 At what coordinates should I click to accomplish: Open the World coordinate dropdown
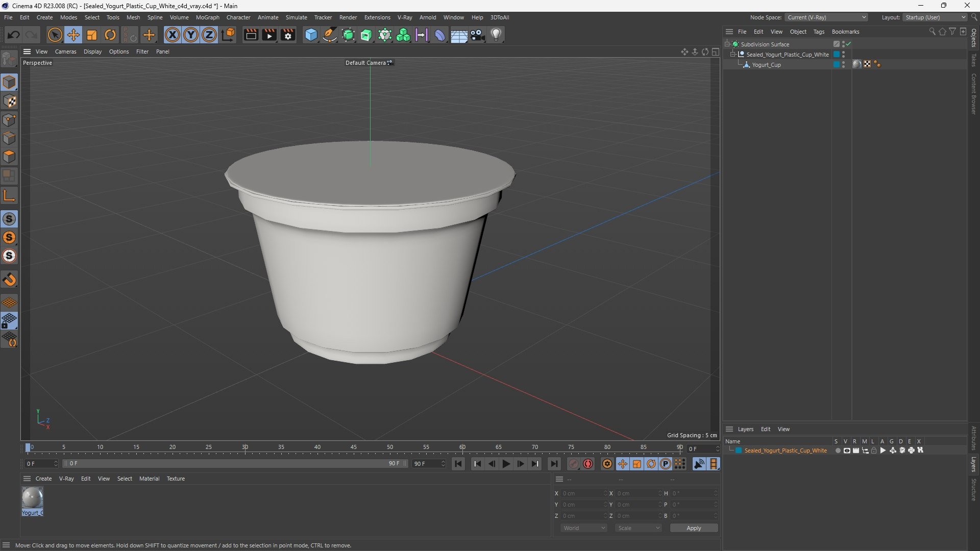583,528
